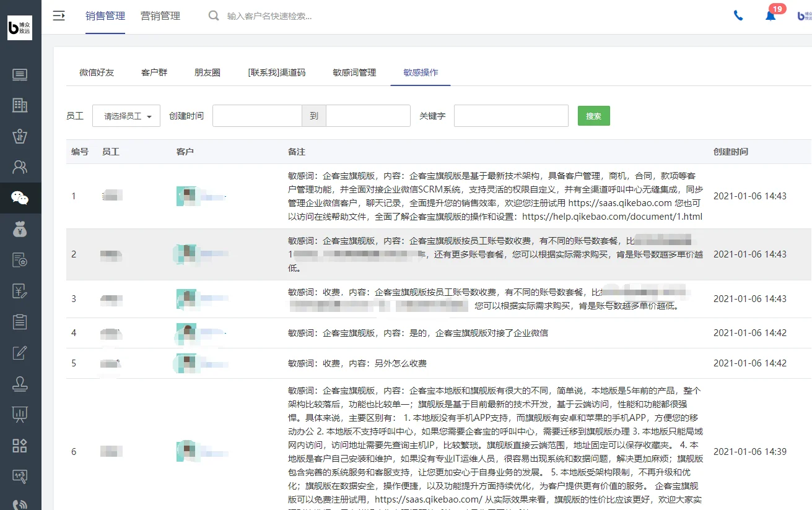Image resolution: width=812 pixels, height=510 pixels.
Task: Click the 客户 column header
Action: click(185, 152)
